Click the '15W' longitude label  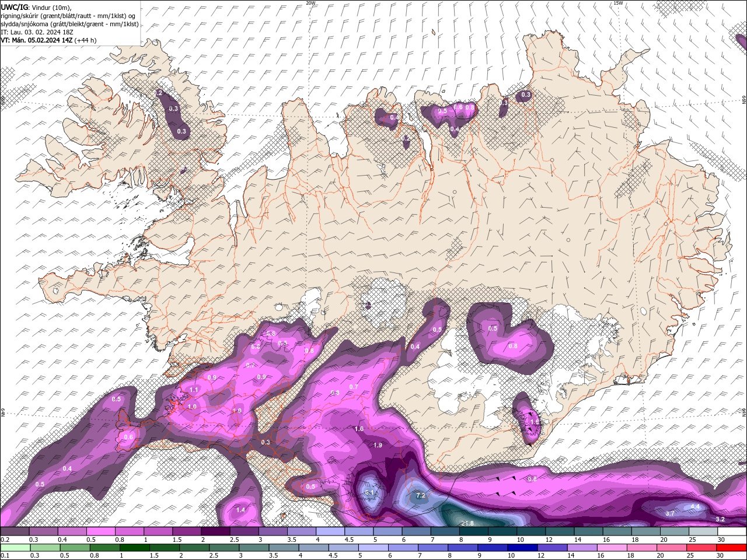point(618,3)
